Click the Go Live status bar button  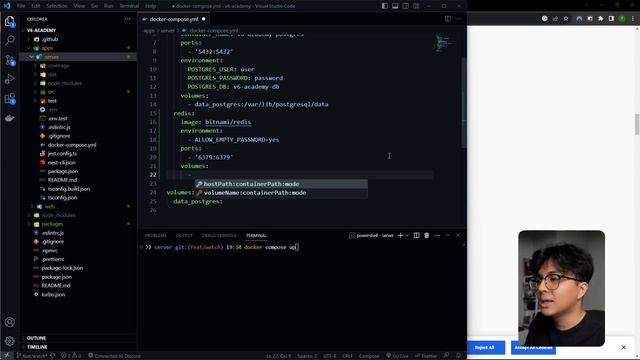coord(397,356)
